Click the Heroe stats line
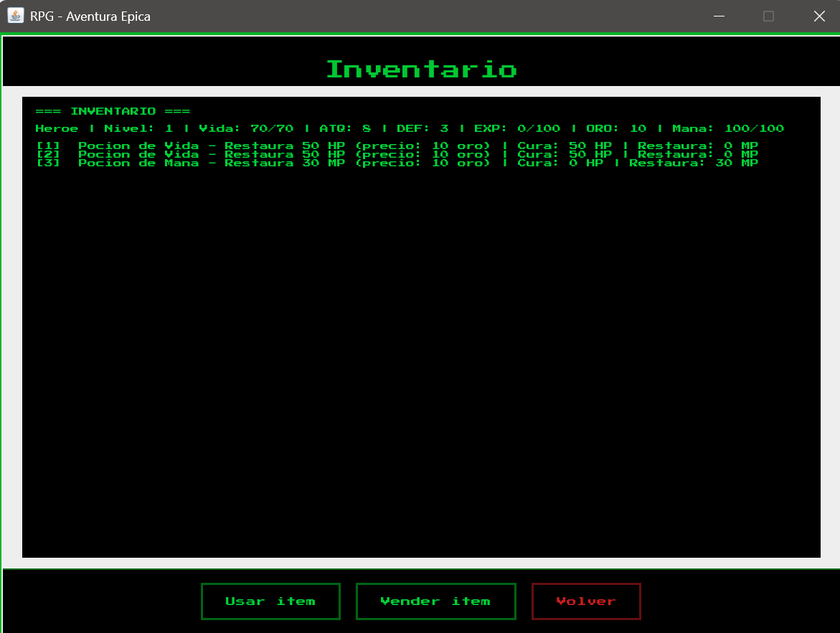This screenshot has width=840, height=633. coord(410,128)
